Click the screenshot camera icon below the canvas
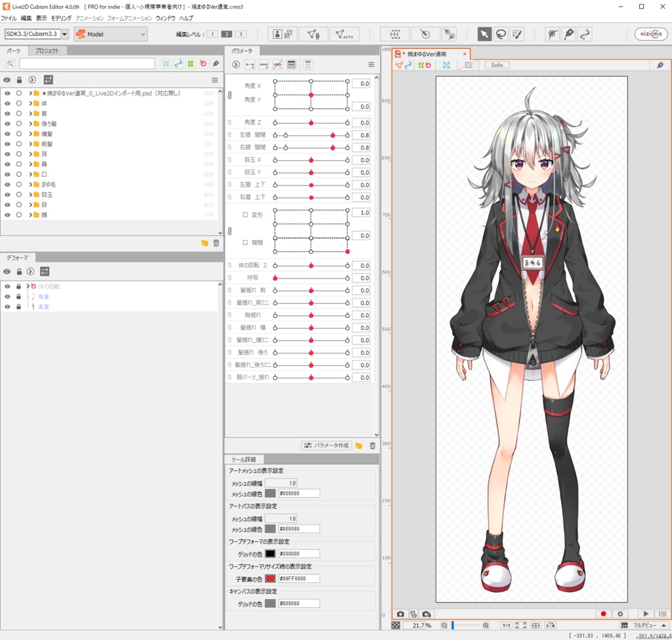672x640 pixels. click(401, 614)
